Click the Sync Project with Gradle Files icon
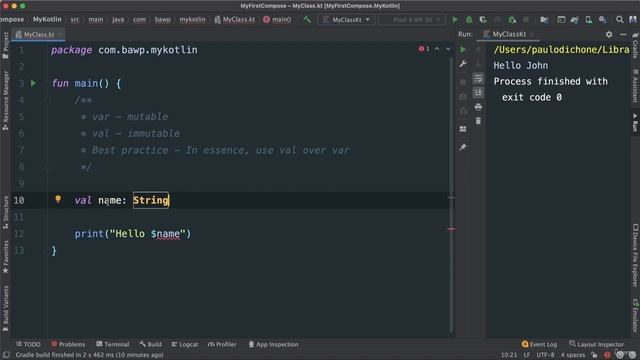 (x=575, y=20)
